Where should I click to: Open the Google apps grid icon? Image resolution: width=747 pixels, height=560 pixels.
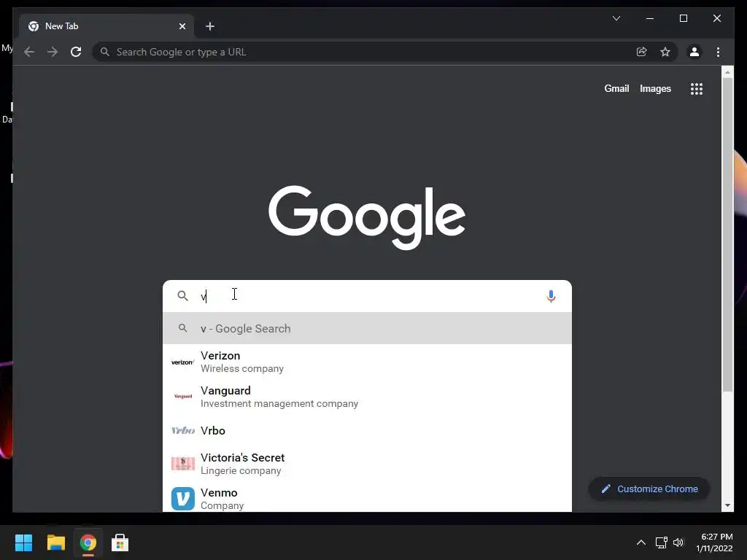click(x=697, y=88)
